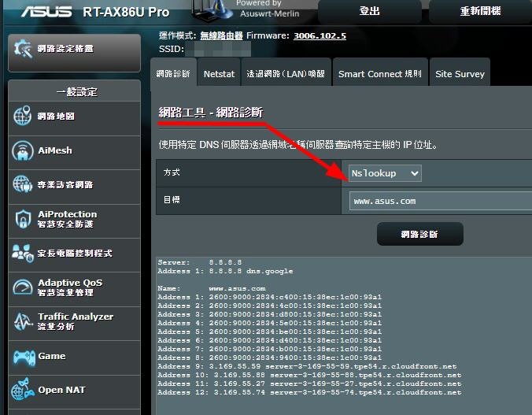The width and height of the screenshot is (532, 415).
Task: Click the AiProtection shield icon
Action: click(23, 219)
